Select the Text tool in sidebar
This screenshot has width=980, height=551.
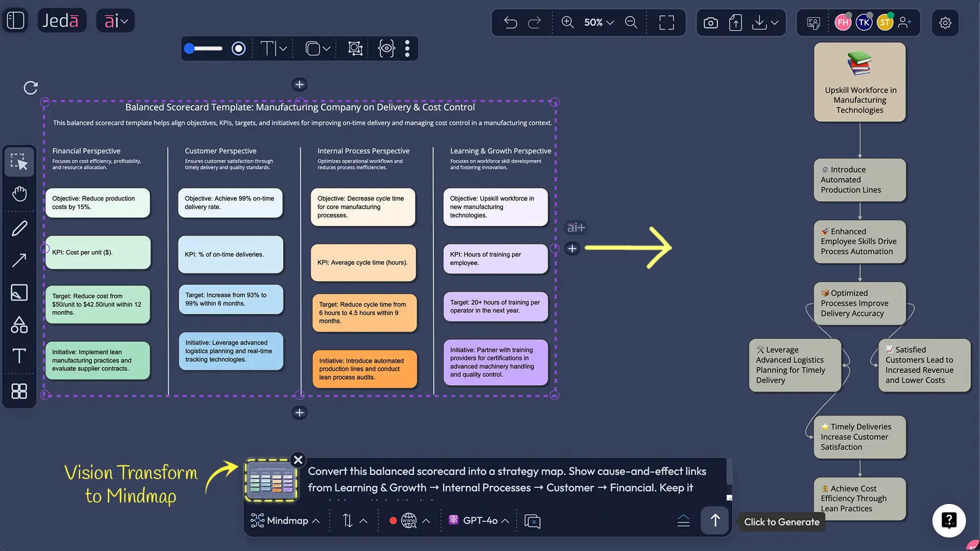pos(19,356)
